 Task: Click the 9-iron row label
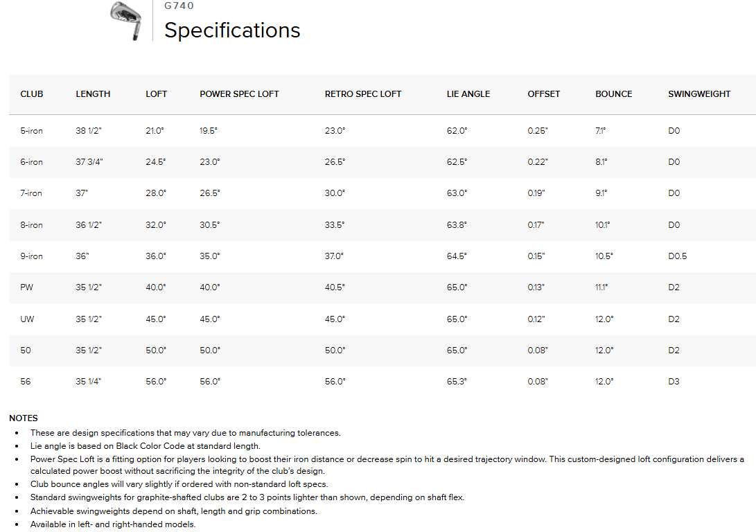(x=31, y=256)
